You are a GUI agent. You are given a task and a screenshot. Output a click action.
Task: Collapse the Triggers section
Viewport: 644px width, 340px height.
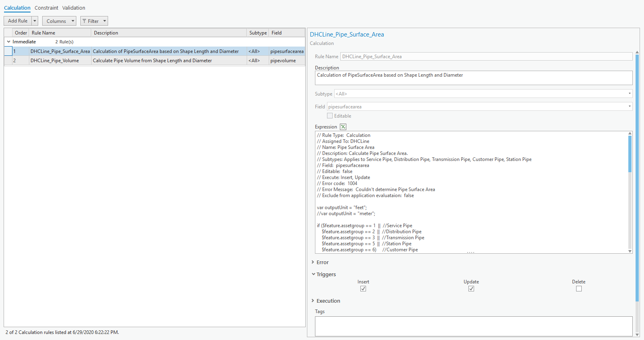pyautogui.click(x=313, y=274)
